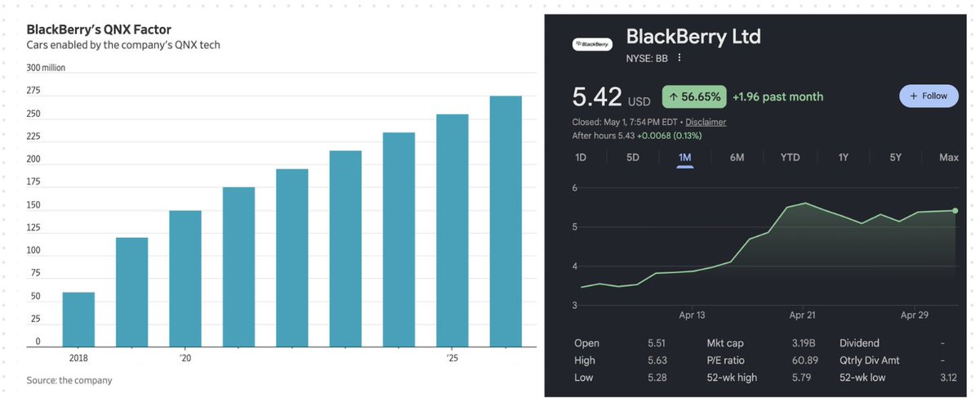The image size is (980, 403).
Task: Click the 5.42 stock price
Action: pos(598,96)
